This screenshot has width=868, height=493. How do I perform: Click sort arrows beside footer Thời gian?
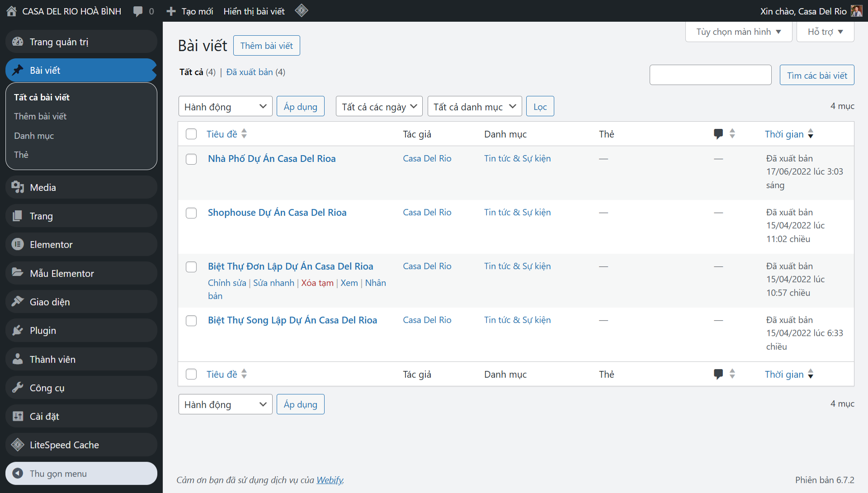pyautogui.click(x=811, y=374)
